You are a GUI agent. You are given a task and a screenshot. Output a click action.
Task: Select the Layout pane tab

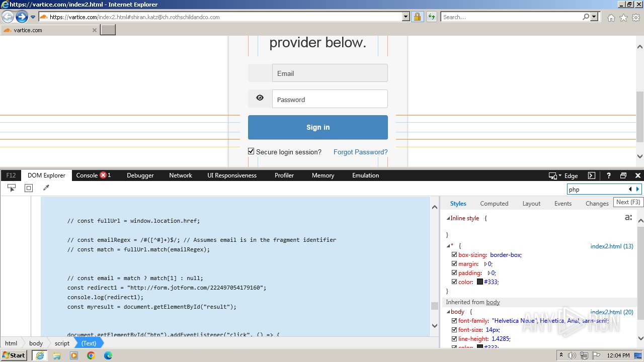531,204
